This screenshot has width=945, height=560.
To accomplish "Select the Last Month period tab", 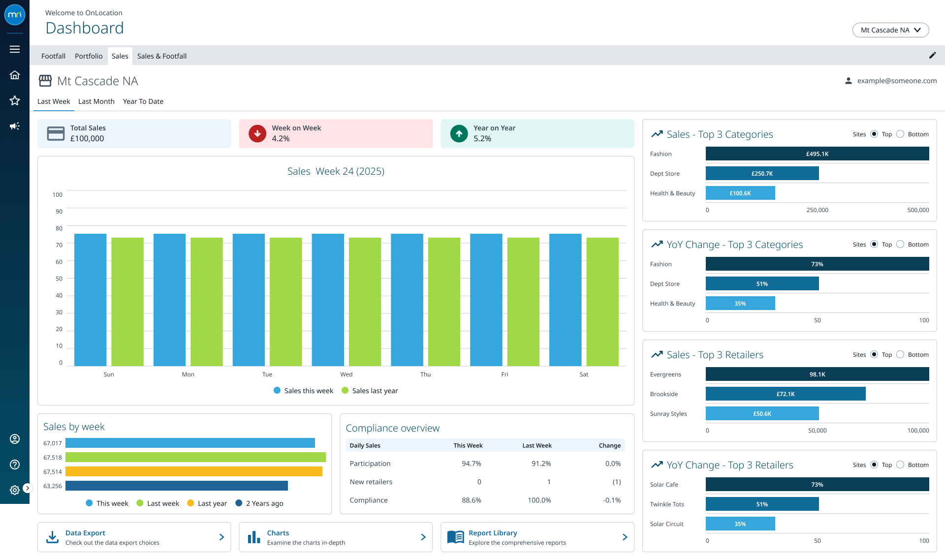I will pos(96,101).
